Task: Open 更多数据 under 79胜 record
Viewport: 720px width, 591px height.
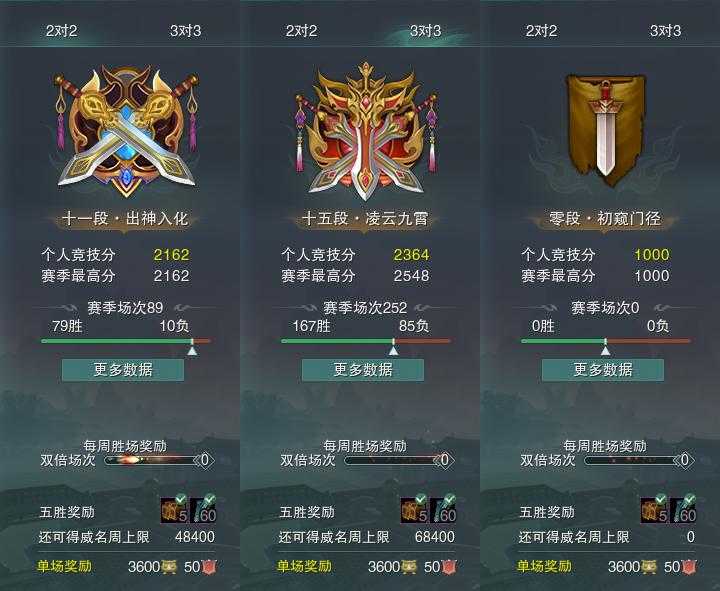Action: click(x=123, y=370)
